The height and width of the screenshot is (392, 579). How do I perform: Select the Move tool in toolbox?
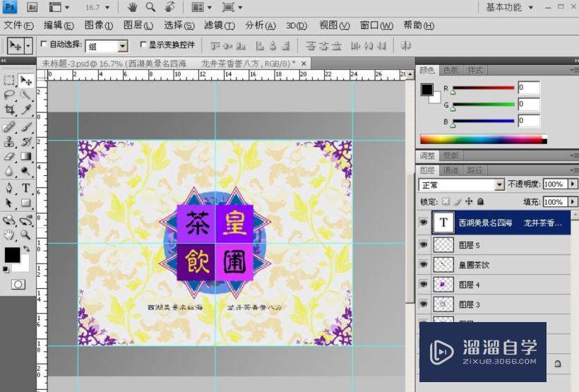(26, 81)
